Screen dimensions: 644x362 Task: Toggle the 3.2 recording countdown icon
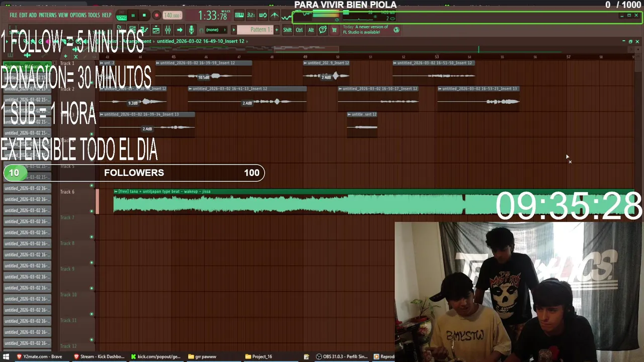pos(251,16)
